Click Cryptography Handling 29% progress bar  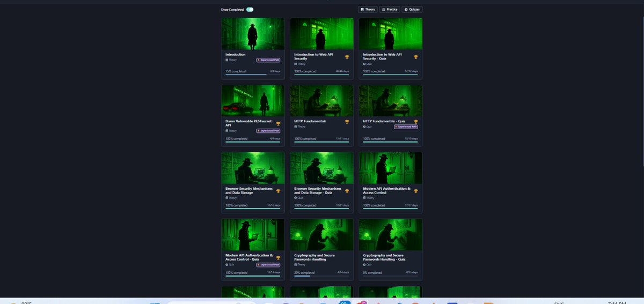(x=321, y=276)
